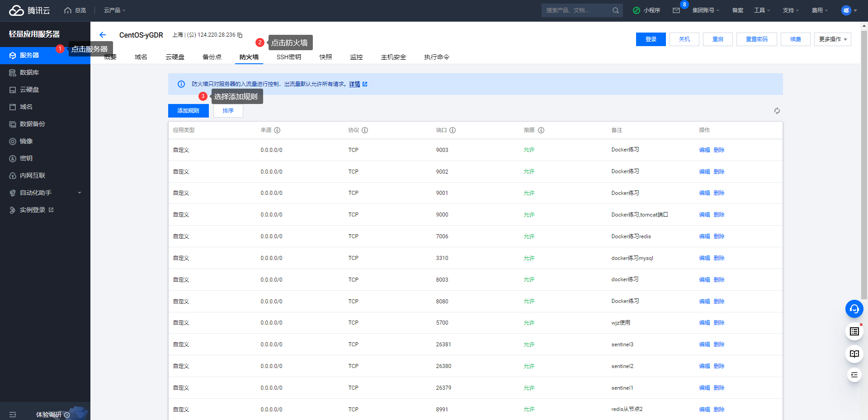Switch to the 监控 tab
Image resolution: width=868 pixels, height=420 pixels.
tap(356, 57)
